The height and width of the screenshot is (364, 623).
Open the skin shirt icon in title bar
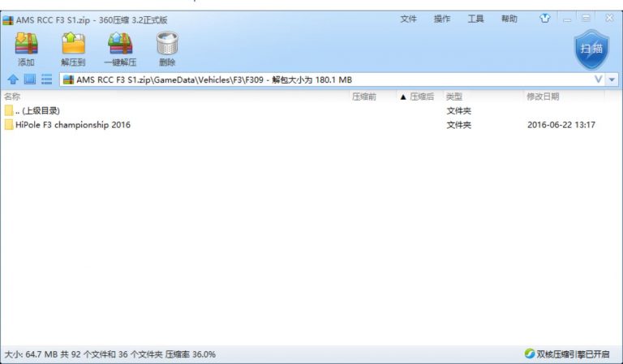pos(545,19)
